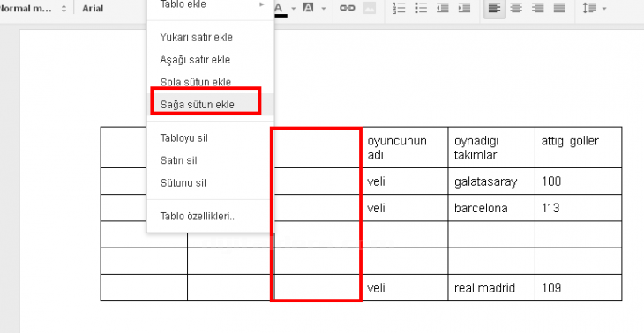This screenshot has width=644, height=333.
Task: Decrease the paragraph indent
Action: [x=443, y=8]
